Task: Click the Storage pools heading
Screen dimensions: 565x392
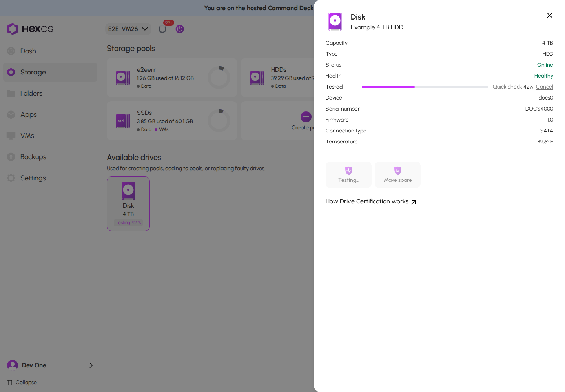Action: [131, 48]
